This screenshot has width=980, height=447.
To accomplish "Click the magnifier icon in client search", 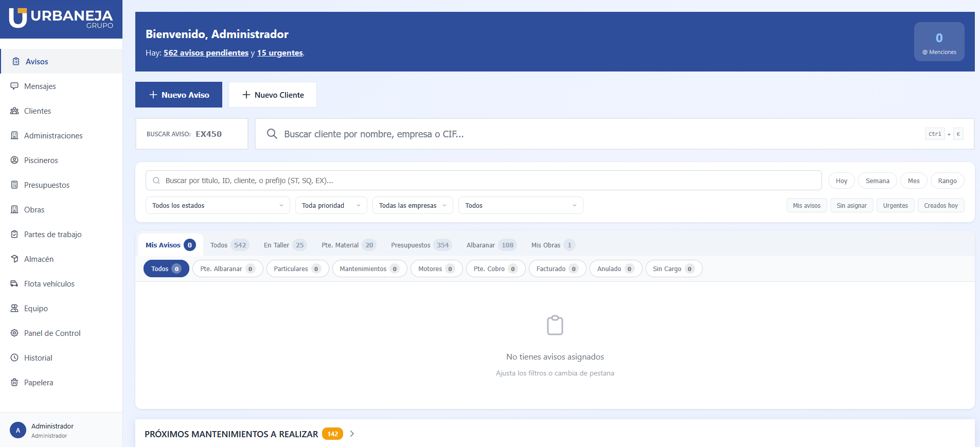I will 272,134.
